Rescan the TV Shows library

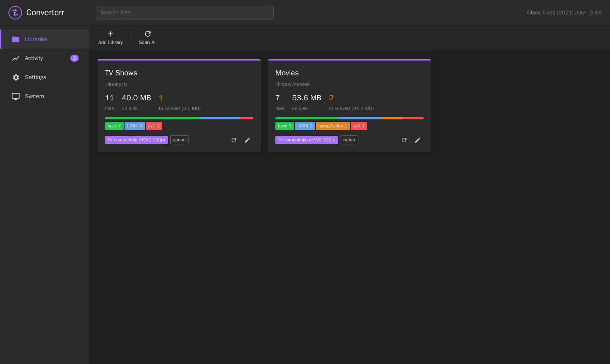pyautogui.click(x=234, y=140)
